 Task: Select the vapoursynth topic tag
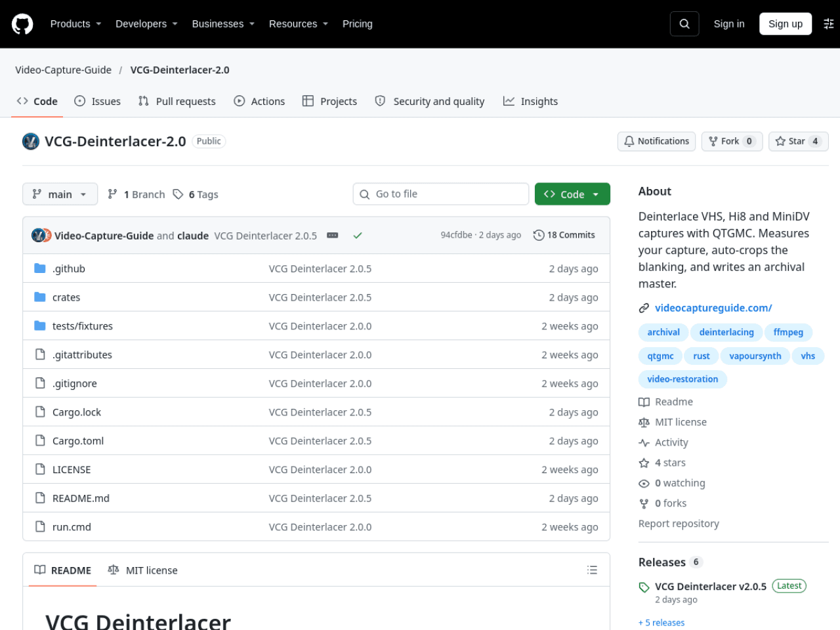755,356
